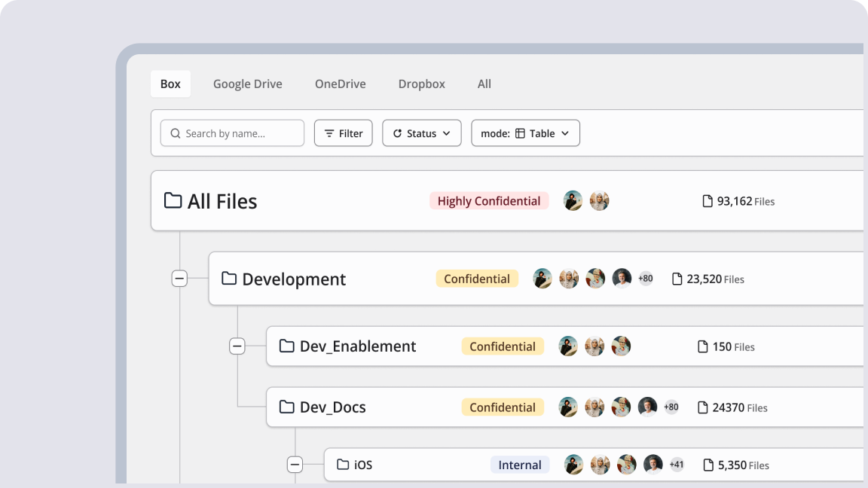Image resolution: width=868 pixels, height=488 pixels.
Task: Click the Highly Confidential badge
Action: [x=489, y=201]
